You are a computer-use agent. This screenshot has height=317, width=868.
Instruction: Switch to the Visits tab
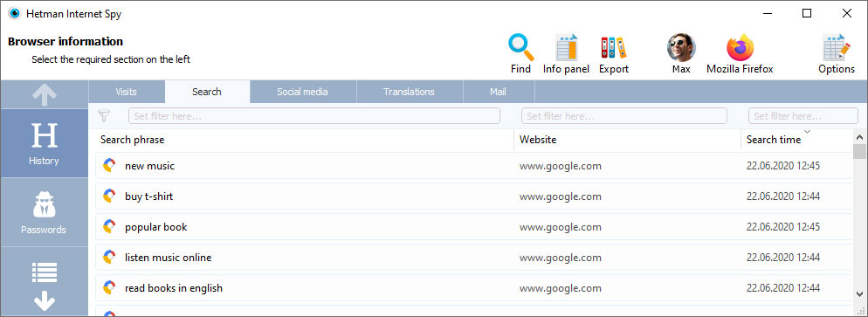pos(127,92)
